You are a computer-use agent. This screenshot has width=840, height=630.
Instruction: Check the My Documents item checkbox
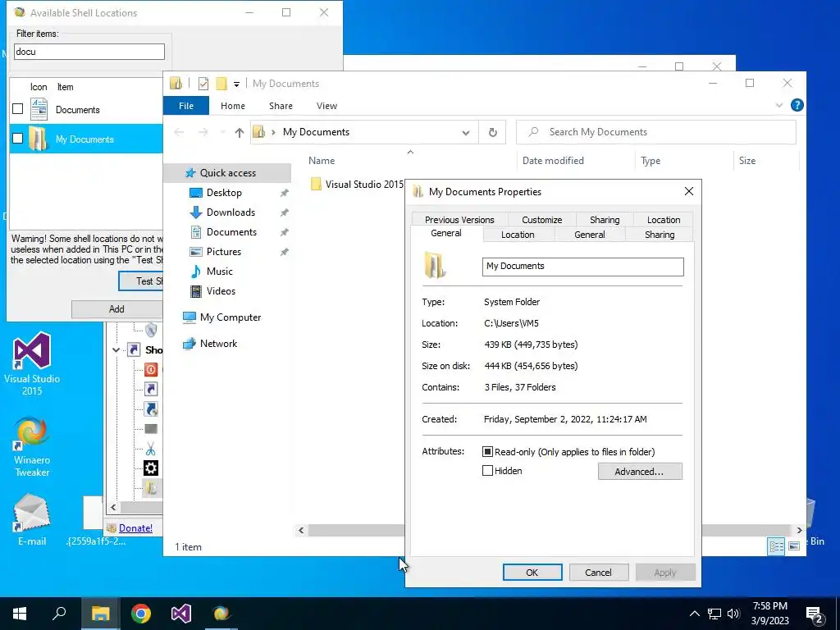[x=18, y=138]
